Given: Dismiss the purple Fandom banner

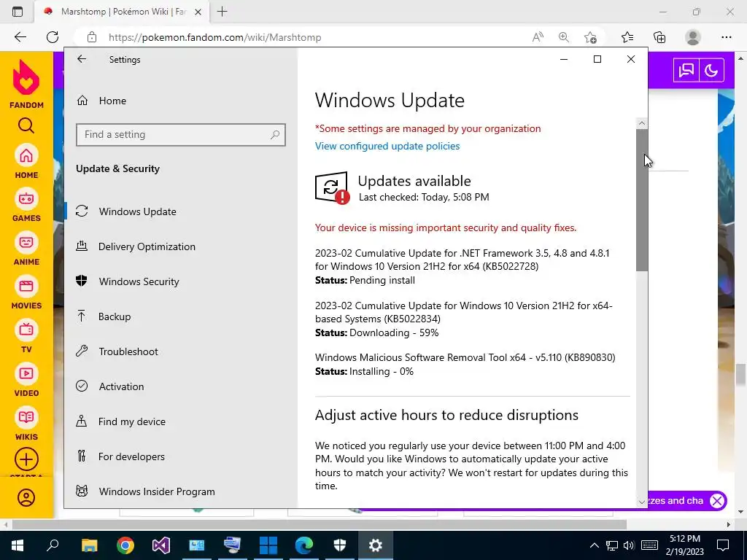Looking at the screenshot, I should coord(717,500).
